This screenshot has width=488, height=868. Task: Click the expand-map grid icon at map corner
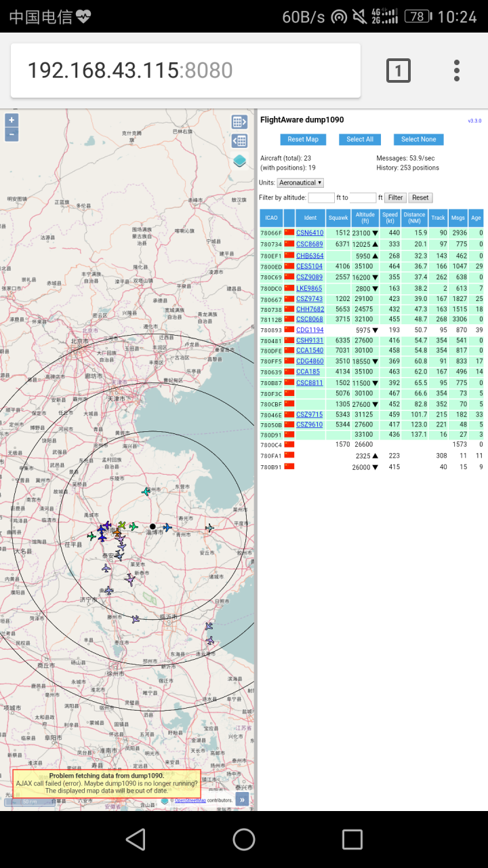click(x=239, y=122)
